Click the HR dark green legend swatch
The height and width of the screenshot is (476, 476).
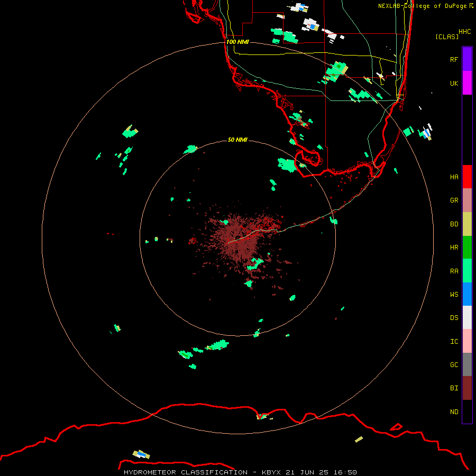467,248
